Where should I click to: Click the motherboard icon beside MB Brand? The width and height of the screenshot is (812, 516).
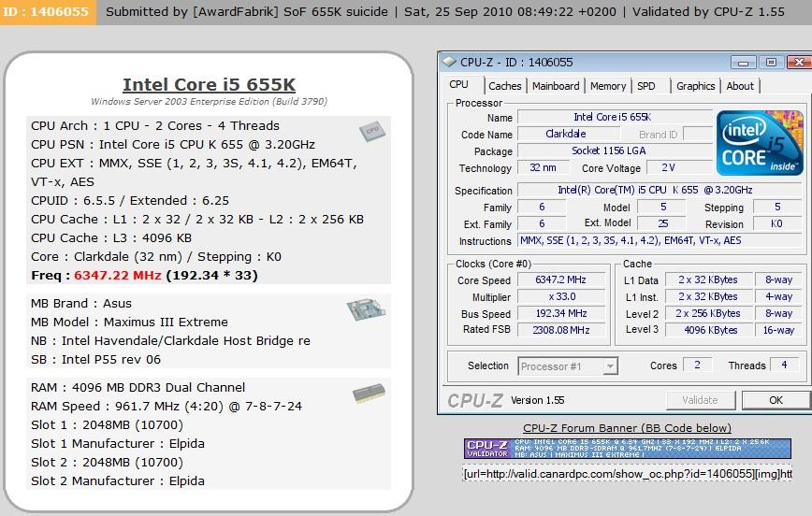pyautogui.click(x=366, y=308)
